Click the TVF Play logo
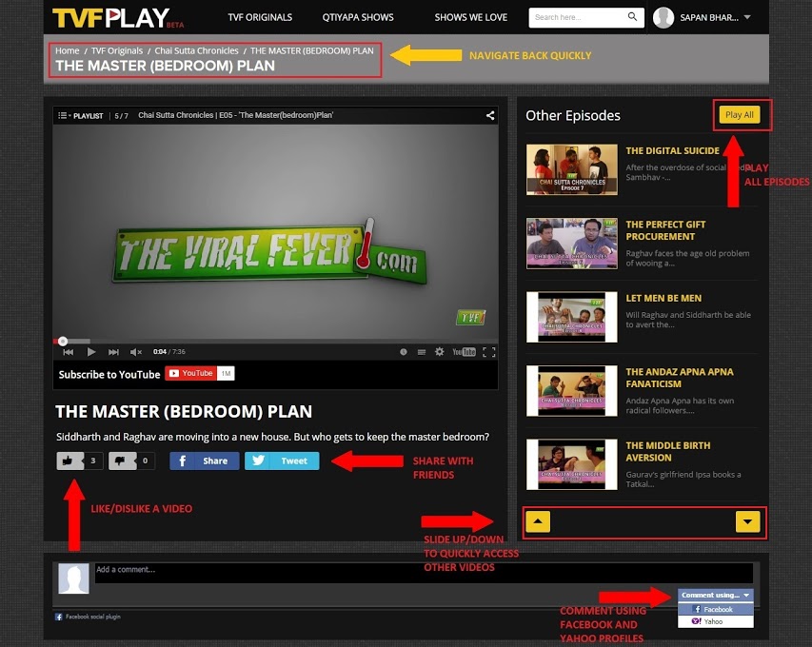The height and width of the screenshot is (647, 812). (118, 17)
